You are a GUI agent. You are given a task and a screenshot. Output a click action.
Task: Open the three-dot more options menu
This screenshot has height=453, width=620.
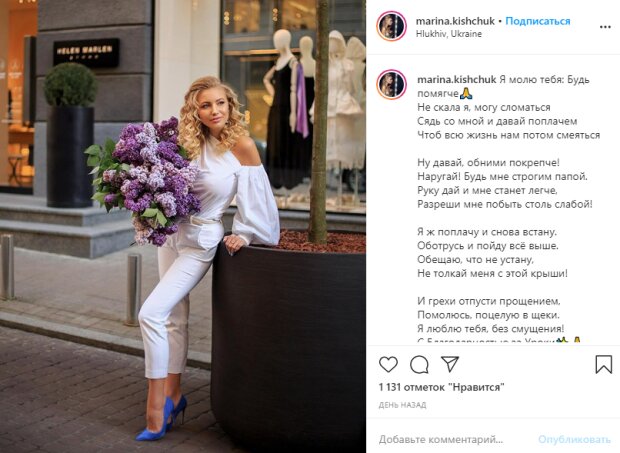coord(605,27)
